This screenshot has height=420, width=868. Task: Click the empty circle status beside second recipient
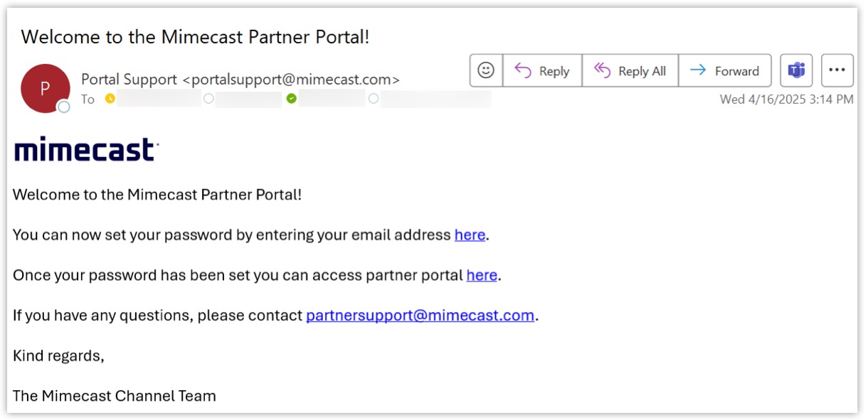pos(208,99)
